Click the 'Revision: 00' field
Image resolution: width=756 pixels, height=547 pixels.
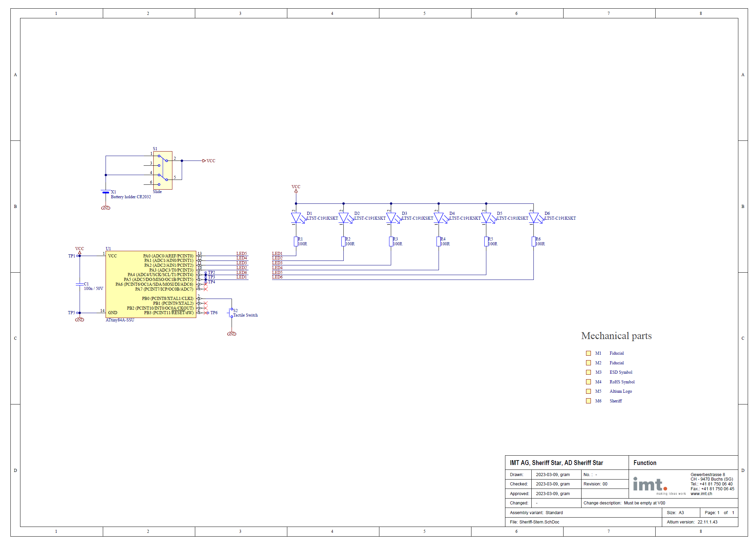point(595,484)
